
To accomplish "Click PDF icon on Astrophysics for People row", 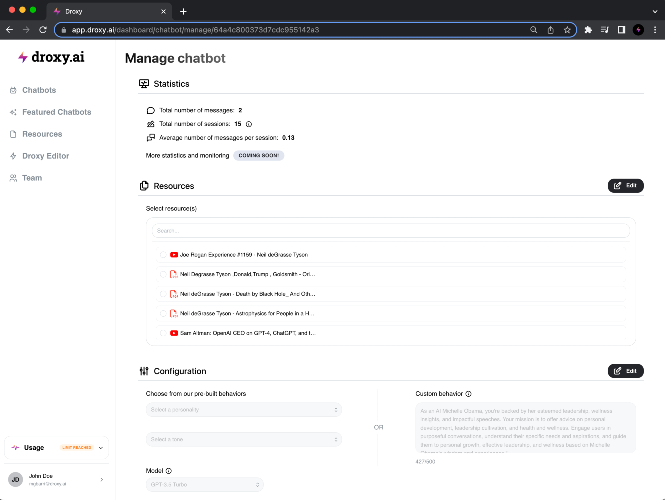I will coord(173,313).
